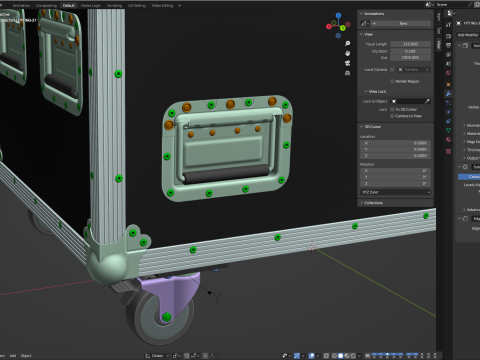This screenshot has width=480, height=360.
Task: Collapse the Annotations panel
Action: pos(361,14)
